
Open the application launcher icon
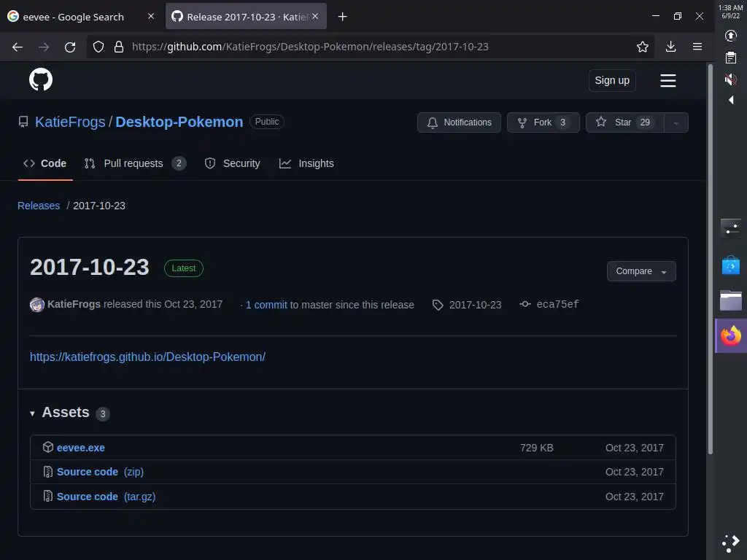pyautogui.click(x=731, y=543)
